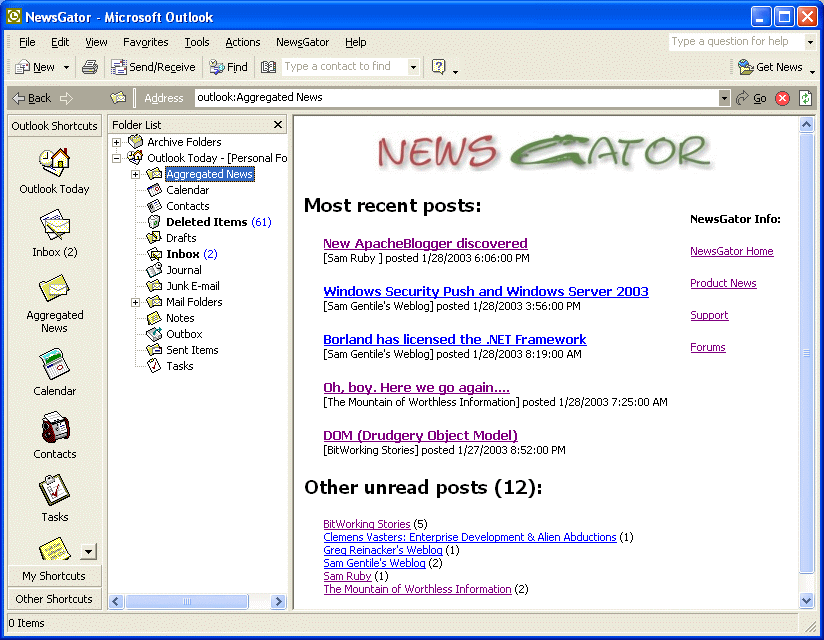Click the Go button
Image resolution: width=824 pixels, height=640 pixels.
pyautogui.click(x=751, y=98)
